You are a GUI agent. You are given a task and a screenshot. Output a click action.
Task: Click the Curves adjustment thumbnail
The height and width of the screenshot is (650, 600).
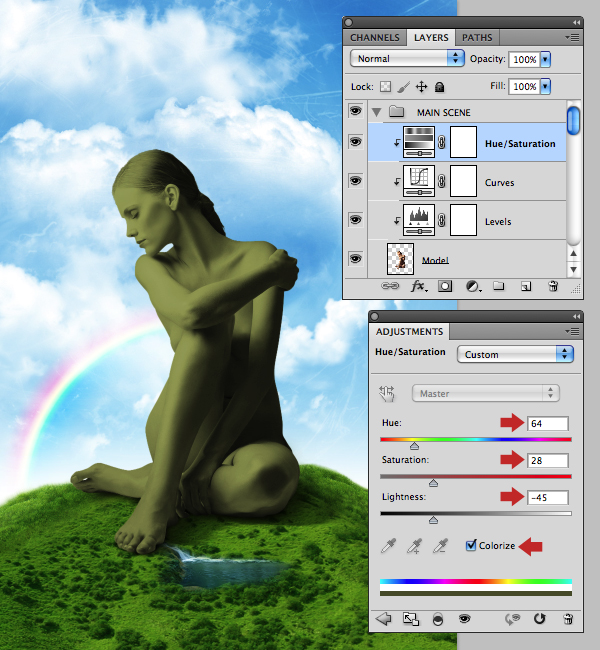click(x=419, y=181)
